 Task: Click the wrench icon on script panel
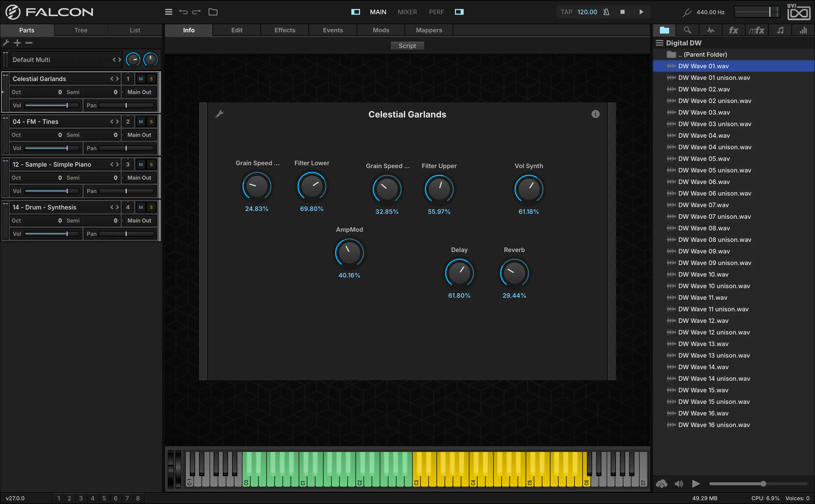pyautogui.click(x=219, y=114)
